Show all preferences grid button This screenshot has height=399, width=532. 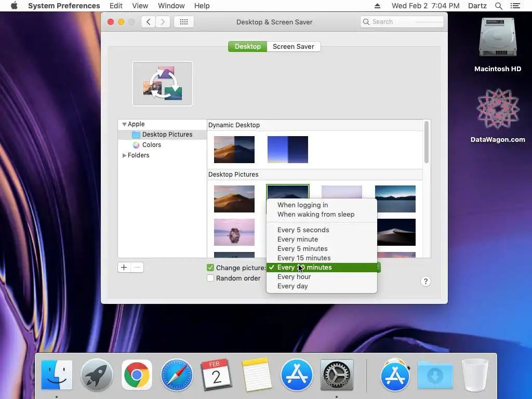click(x=183, y=22)
